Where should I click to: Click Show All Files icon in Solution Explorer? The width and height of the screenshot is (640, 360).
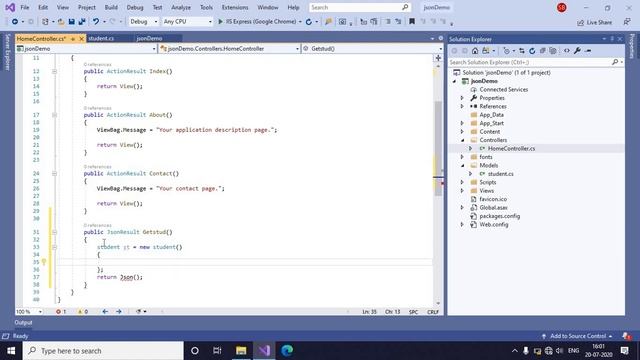pyautogui.click(x=553, y=51)
